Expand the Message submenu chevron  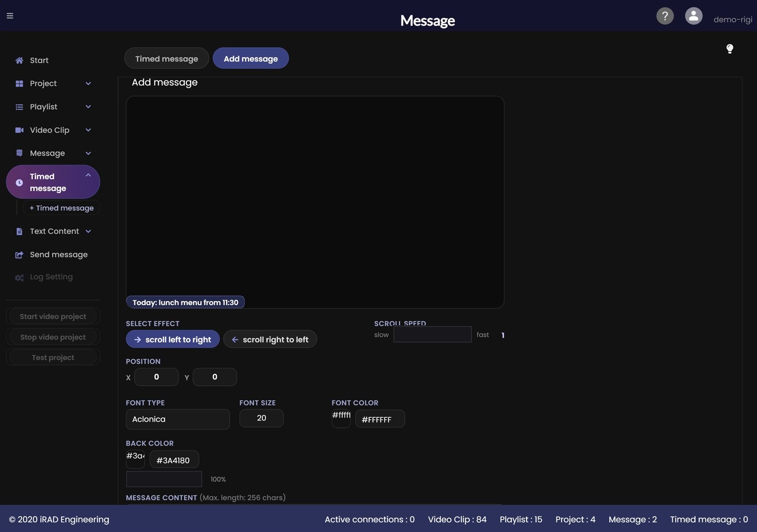click(88, 153)
